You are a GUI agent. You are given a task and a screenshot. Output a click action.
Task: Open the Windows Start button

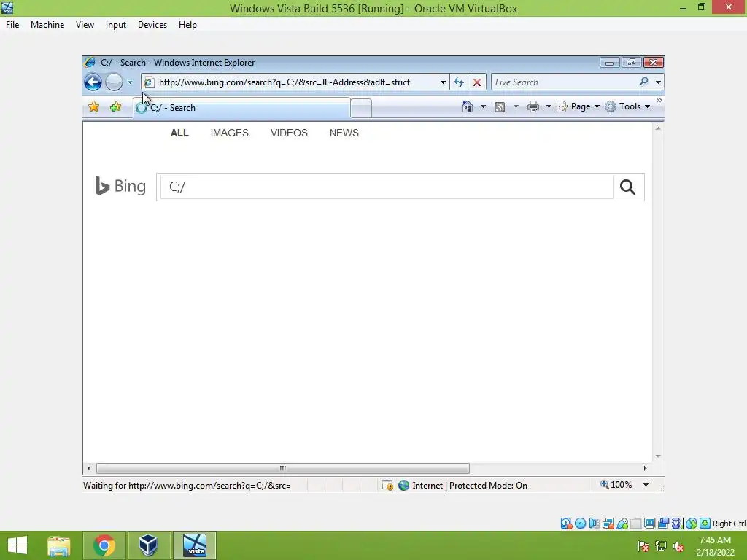click(x=18, y=545)
